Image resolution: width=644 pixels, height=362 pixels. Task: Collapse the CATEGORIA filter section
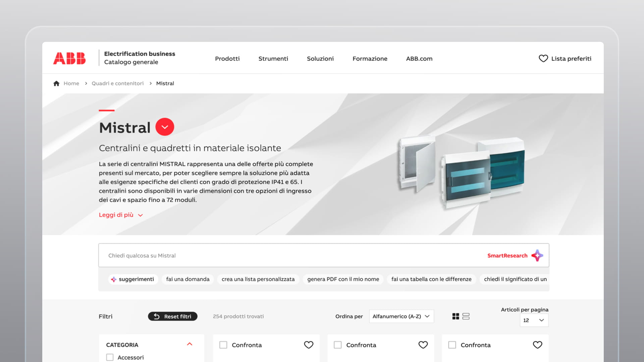coord(190,344)
